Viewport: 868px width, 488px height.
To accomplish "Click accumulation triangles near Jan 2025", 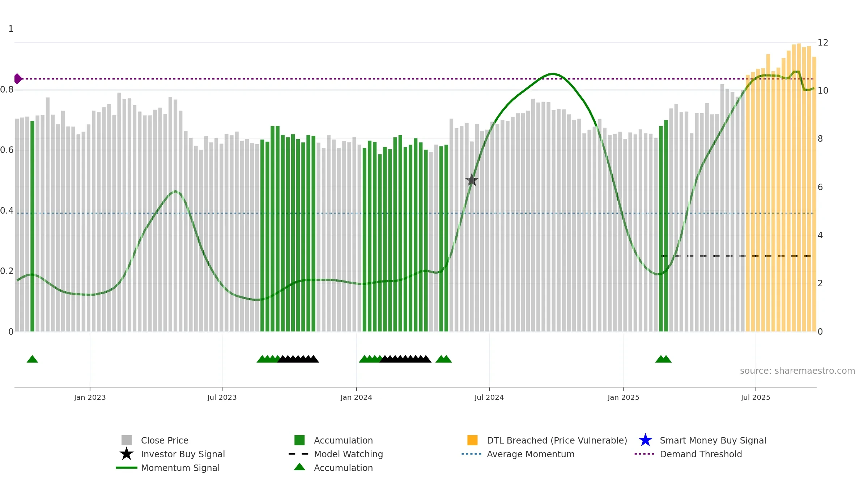I will point(663,359).
